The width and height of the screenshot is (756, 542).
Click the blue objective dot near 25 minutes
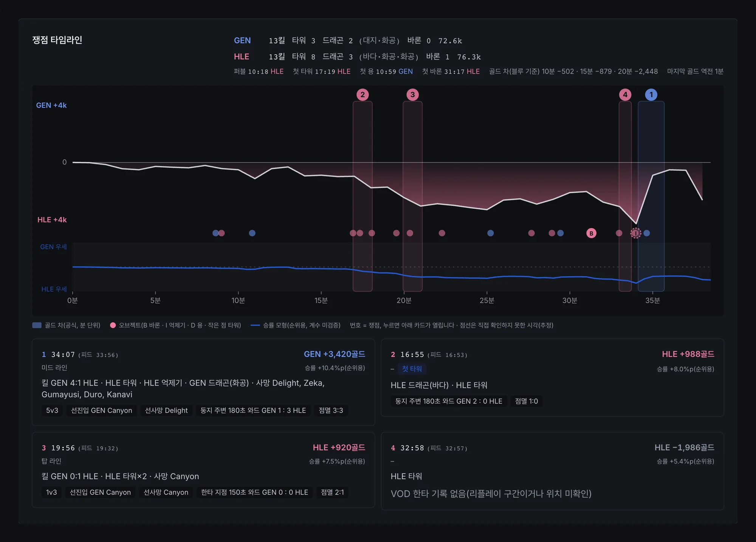tap(490, 233)
